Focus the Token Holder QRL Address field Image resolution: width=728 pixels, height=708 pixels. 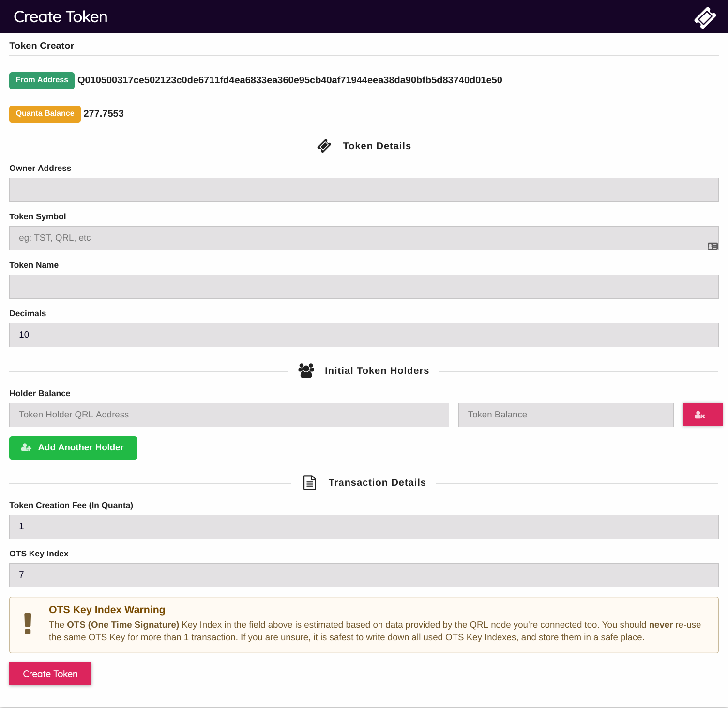point(229,415)
